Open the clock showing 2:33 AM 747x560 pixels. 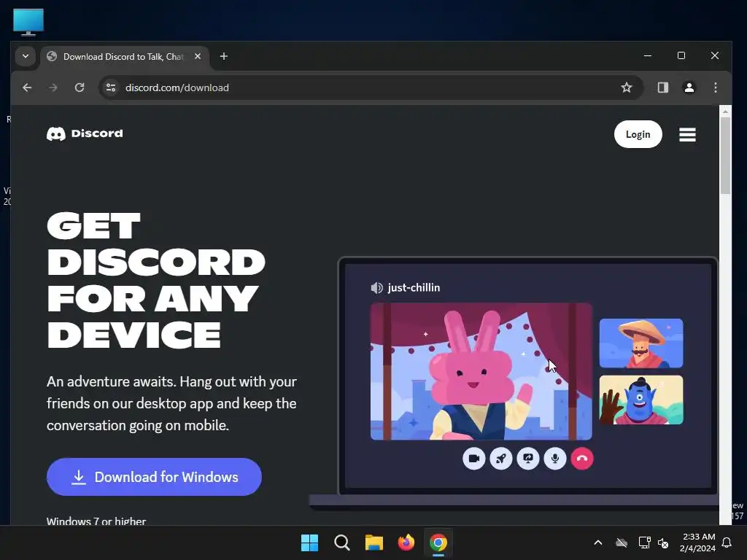(x=697, y=542)
